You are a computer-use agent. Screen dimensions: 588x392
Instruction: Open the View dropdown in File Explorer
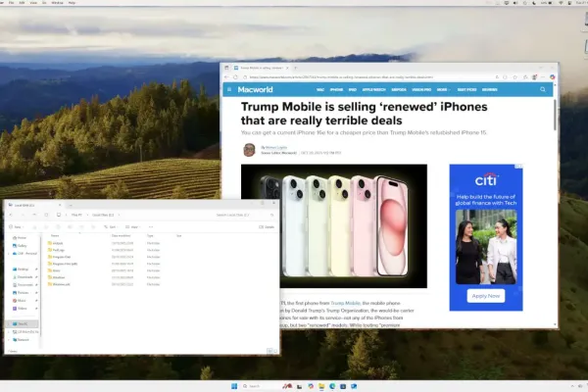click(x=133, y=227)
